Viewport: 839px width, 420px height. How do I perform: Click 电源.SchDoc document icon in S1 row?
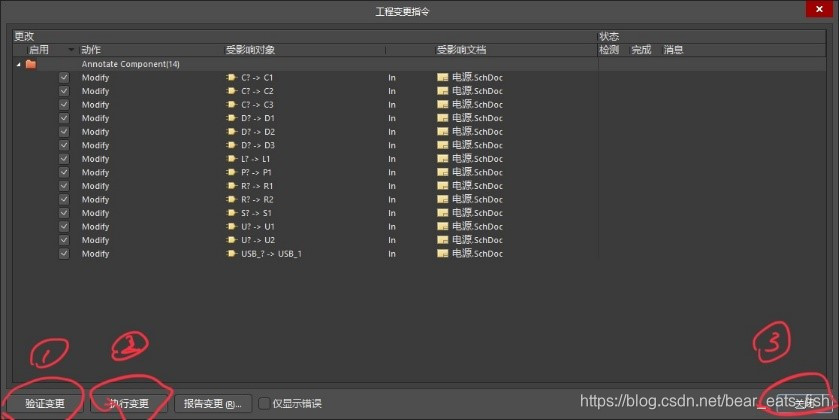443,213
